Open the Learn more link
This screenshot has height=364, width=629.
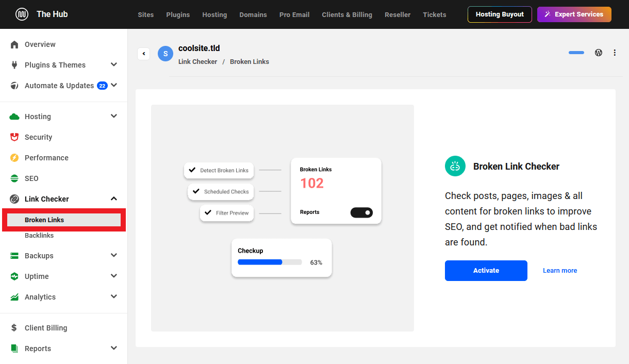560,270
